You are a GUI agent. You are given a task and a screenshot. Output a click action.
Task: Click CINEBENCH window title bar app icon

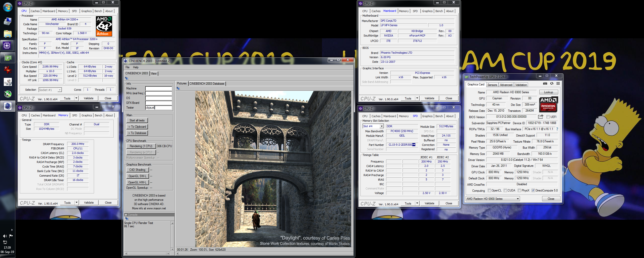pyautogui.click(x=126, y=61)
